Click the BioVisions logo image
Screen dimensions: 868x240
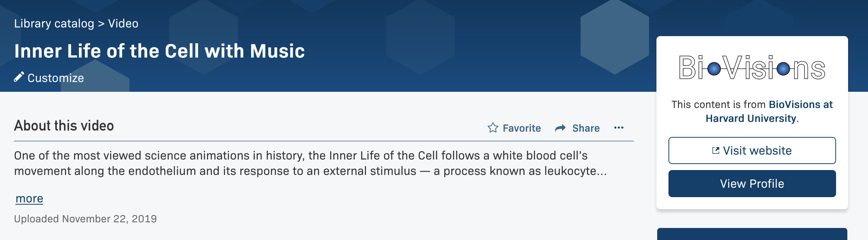coord(752,68)
